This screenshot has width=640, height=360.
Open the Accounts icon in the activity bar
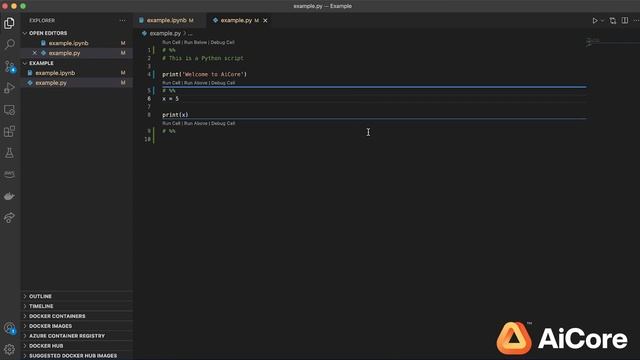click(9, 328)
